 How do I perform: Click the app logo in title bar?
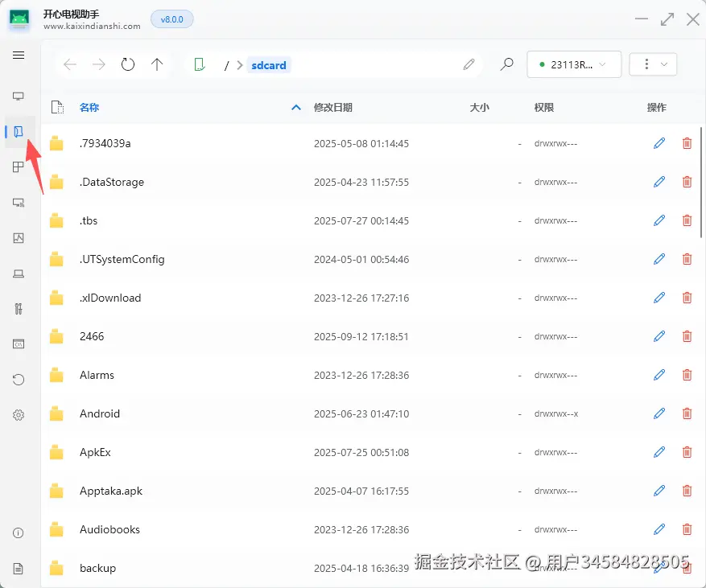pos(19,20)
